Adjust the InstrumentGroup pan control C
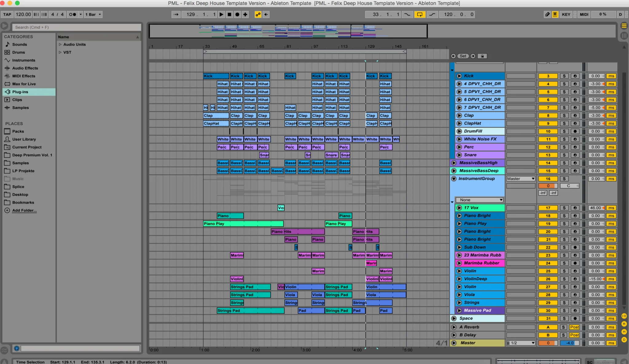The image size is (629, 364). 569,186
